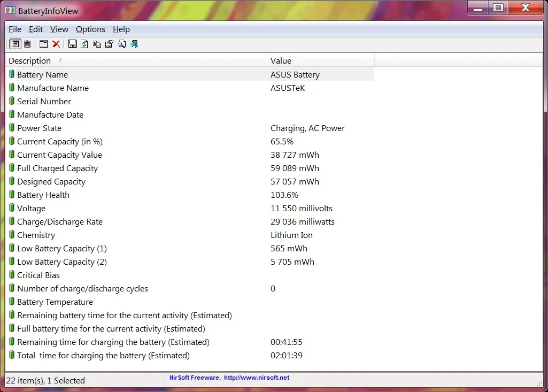Image resolution: width=548 pixels, height=392 pixels.
Task: Click the 103.6% battery health value
Action: pyautogui.click(x=284, y=195)
